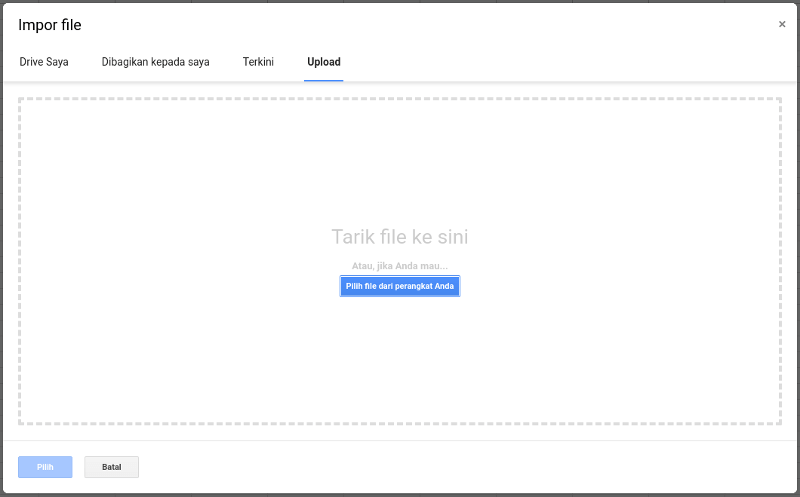This screenshot has width=800, height=497.
Task: Dismiss the dialog with the X icon
Action: [782, 24]
